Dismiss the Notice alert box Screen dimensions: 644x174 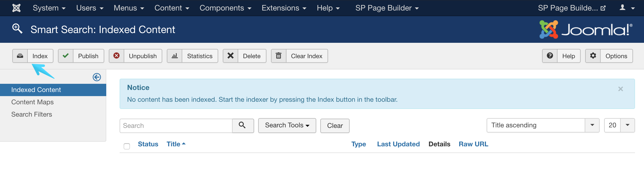pos(620,89)
